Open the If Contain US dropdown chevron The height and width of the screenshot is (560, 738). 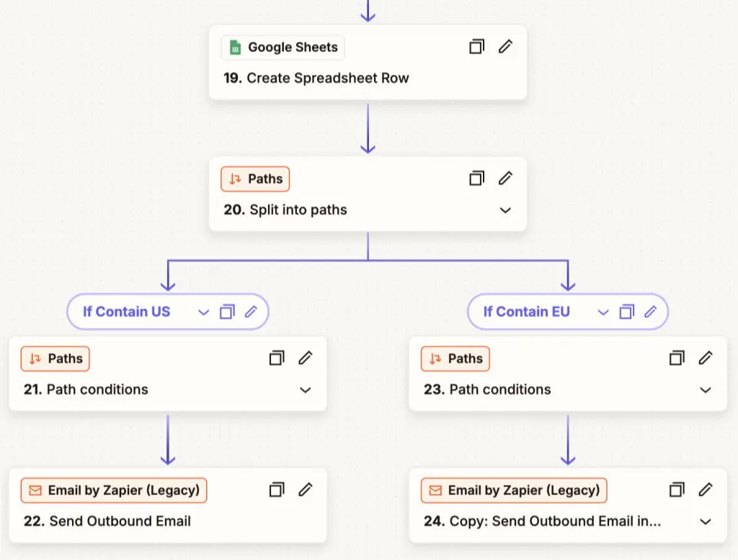click(x=203, y=312)
